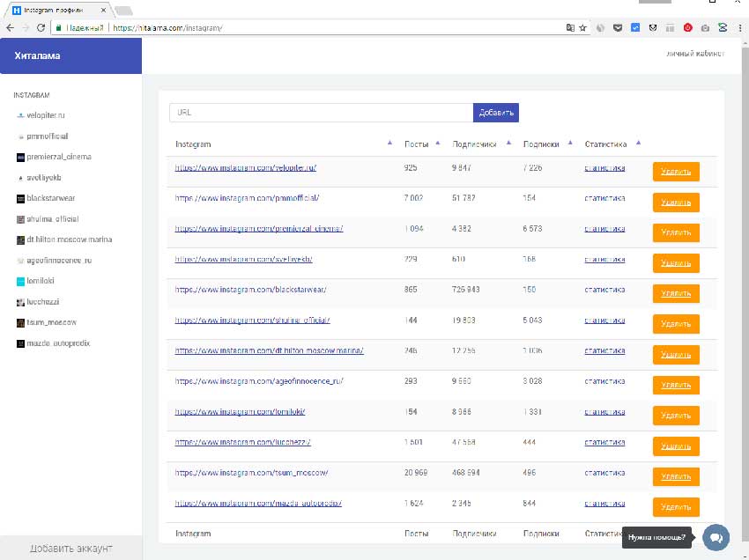Open личный кабинет in the header
Screen dimensions: 749x560
(695, 55)
